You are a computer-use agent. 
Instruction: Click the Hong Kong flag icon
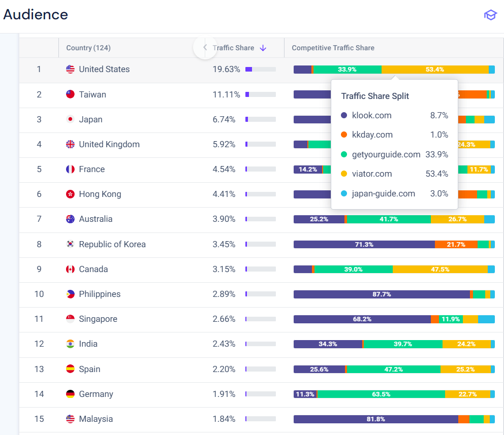70,194
